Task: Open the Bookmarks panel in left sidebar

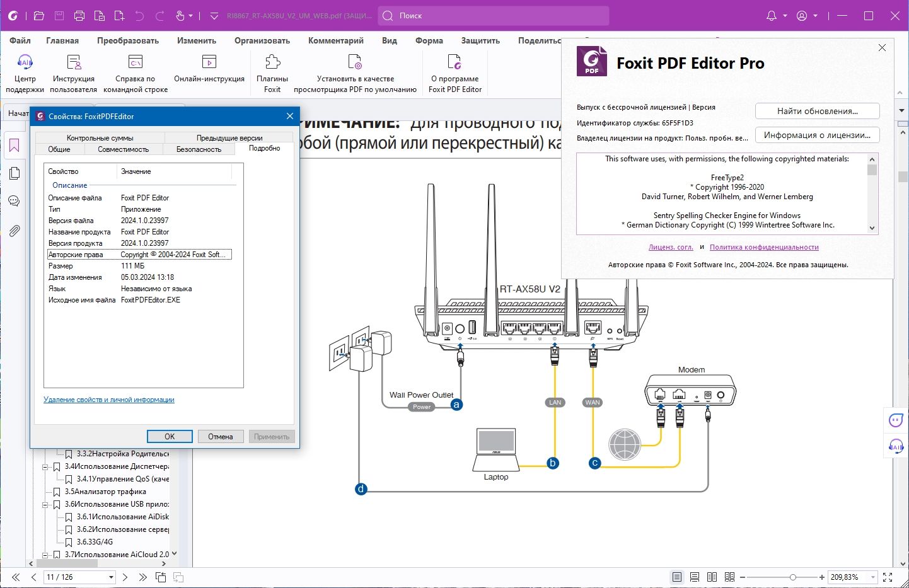Action: coord(14,146)
